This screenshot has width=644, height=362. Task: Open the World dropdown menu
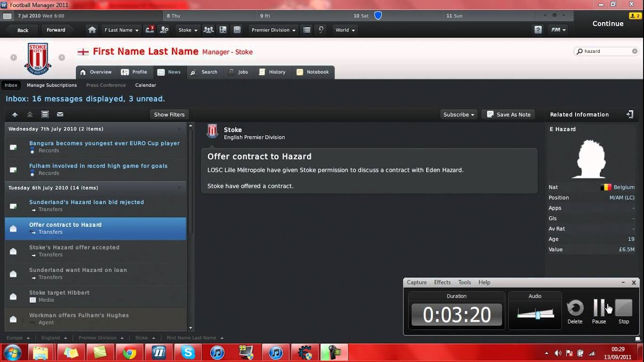(345, 30)
